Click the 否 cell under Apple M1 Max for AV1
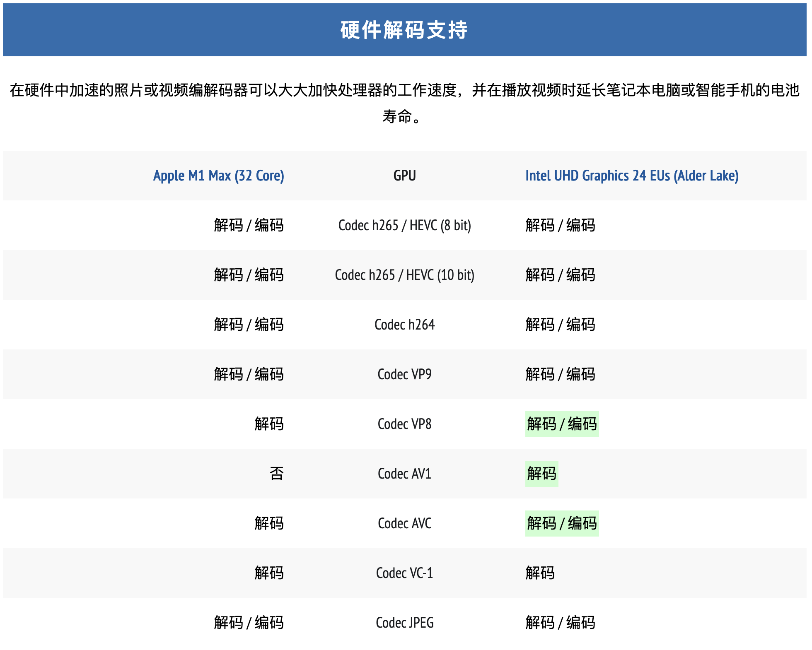The image size is (812, 650). pyautogui.click(x=275, y=474)
